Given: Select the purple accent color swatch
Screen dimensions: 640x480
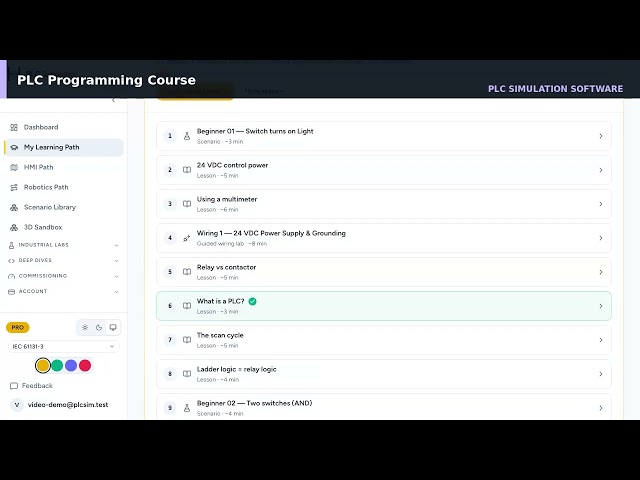Looking at the screenshot, I should pos(71,365).
